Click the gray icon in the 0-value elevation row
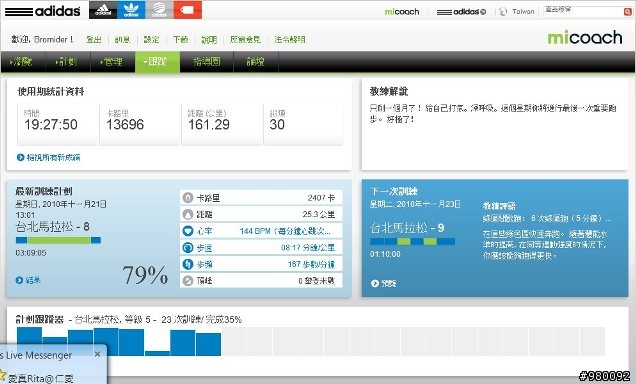 (x=187, y=281)
